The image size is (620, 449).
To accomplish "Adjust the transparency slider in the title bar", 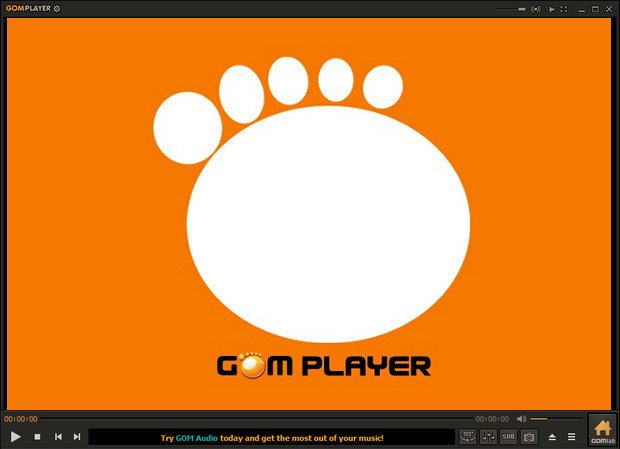I will pos(510,9).
